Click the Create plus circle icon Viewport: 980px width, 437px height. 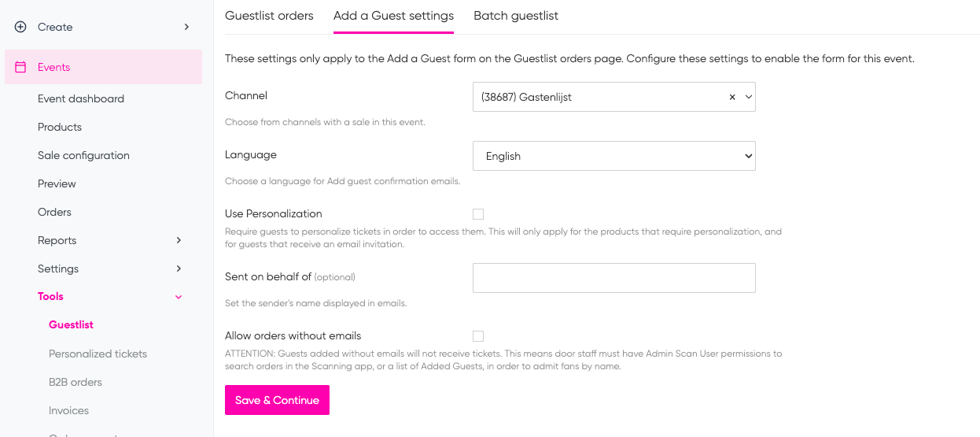click(x=20, y=27)
